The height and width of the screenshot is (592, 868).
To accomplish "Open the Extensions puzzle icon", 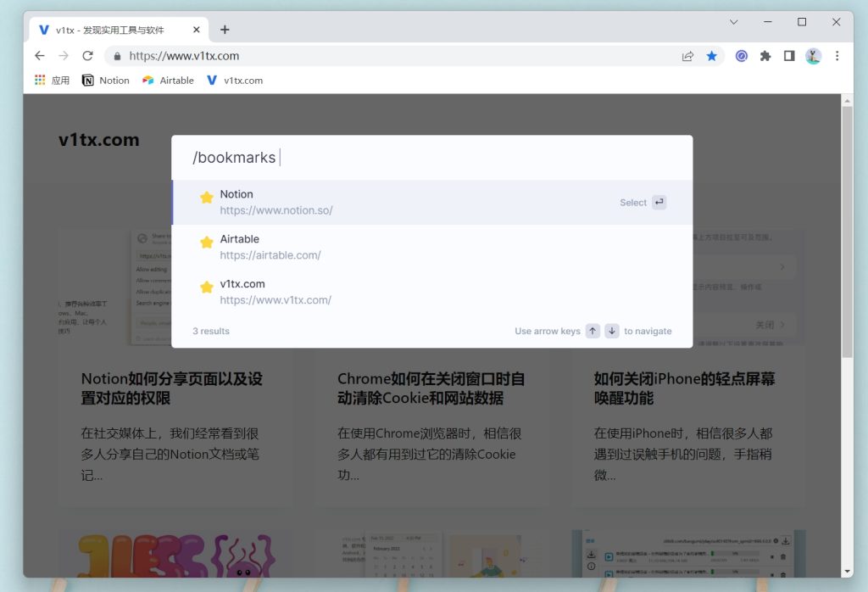I will (x=765, y=56).
